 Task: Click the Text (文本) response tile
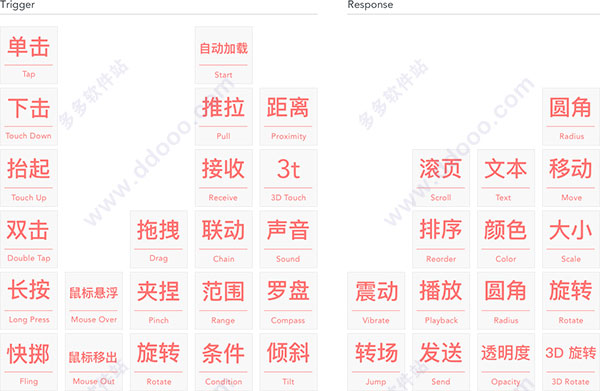click(x=506, y=178)
